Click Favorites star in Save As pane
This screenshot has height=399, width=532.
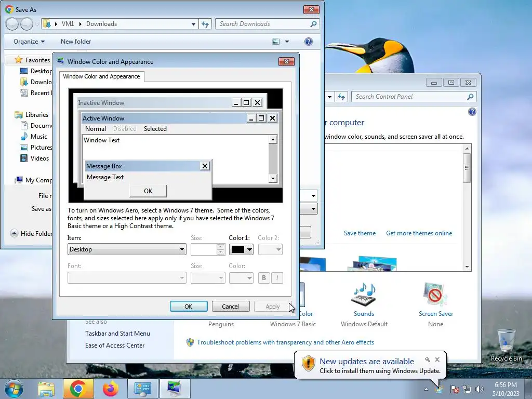pyautogui.click(x=18, y=60)
